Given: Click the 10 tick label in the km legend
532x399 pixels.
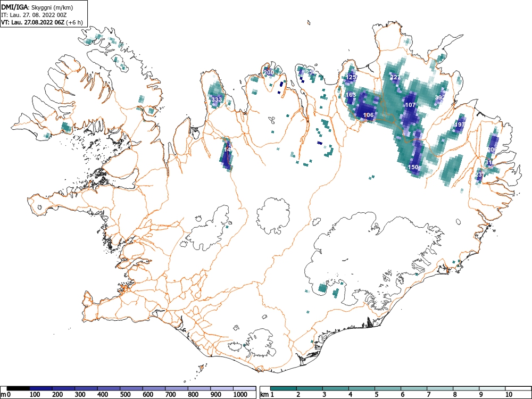Looking at the screenshot, I should [509, 394].
